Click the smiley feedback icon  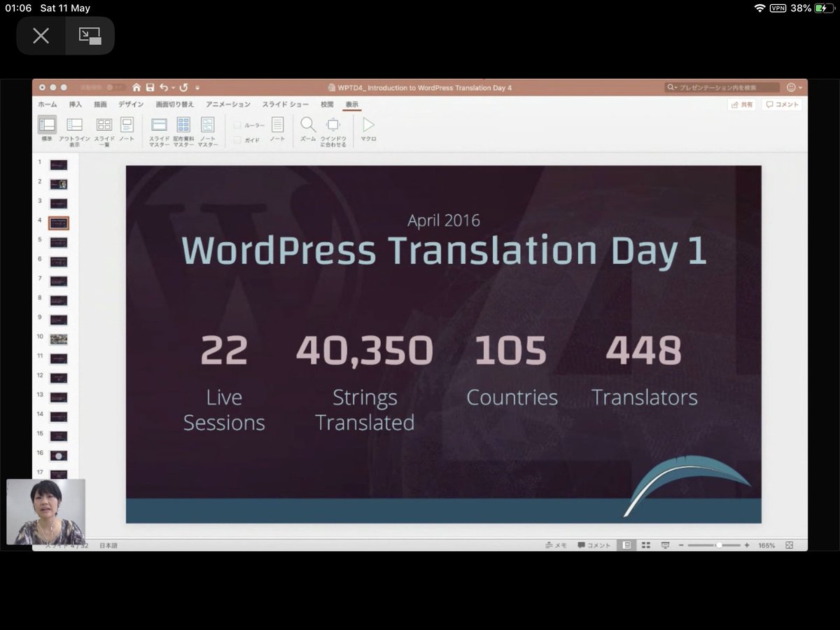791,87
